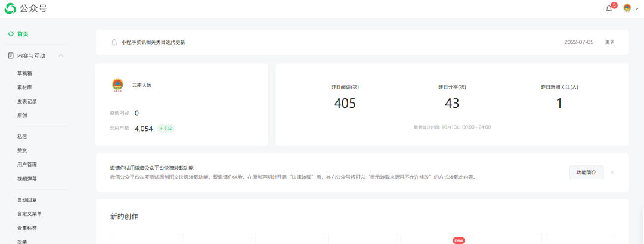Image resolution: width=644 pixels, height=244 pixels.
Task: Click the 功能简介 button
Action: (x=587, y=173)
